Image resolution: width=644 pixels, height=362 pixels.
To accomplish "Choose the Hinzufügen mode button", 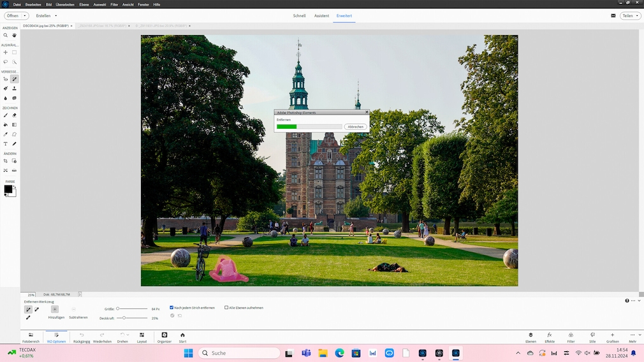I will [x=55, y=310].
